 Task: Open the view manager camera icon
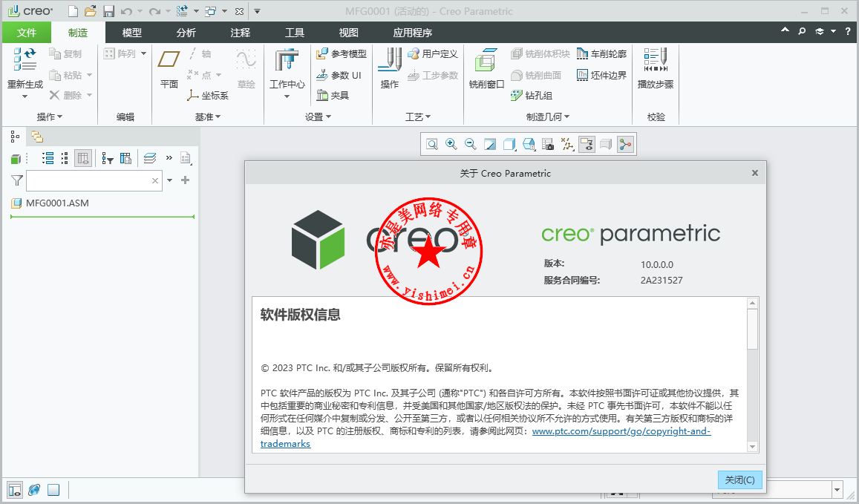(548, 144)
